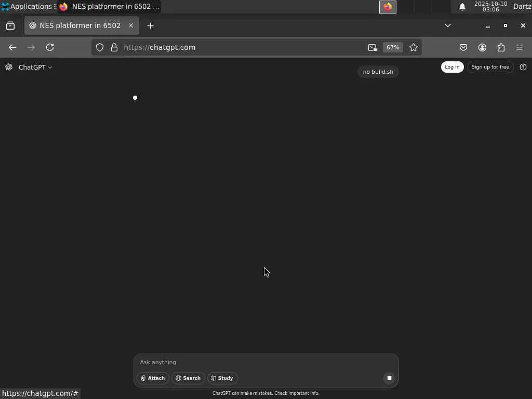This screenshot has width=532, height=399.
Task: Stop generating the response
Action: 389,378
